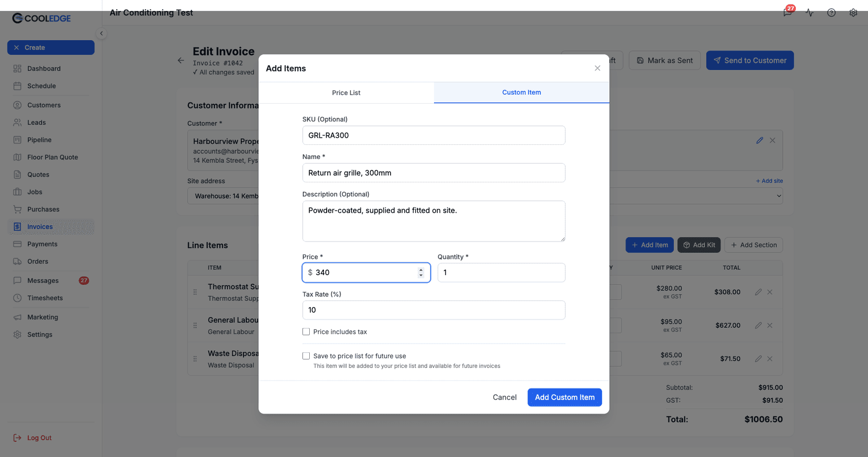
Task: Open Site address dropdown arrow
Action: coord(779,196)
